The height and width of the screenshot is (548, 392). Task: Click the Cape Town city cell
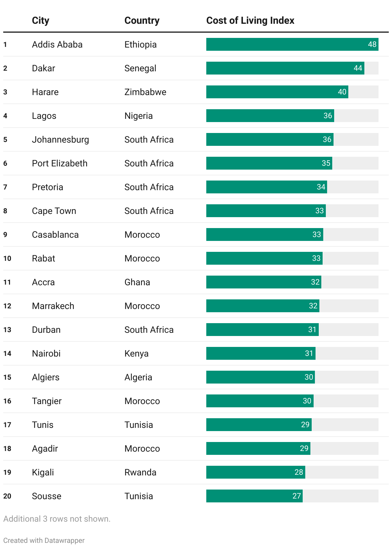54,211
